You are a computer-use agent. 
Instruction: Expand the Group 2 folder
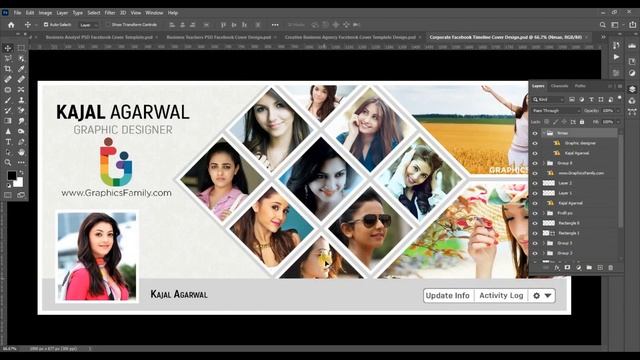click(x=544, y=253)
